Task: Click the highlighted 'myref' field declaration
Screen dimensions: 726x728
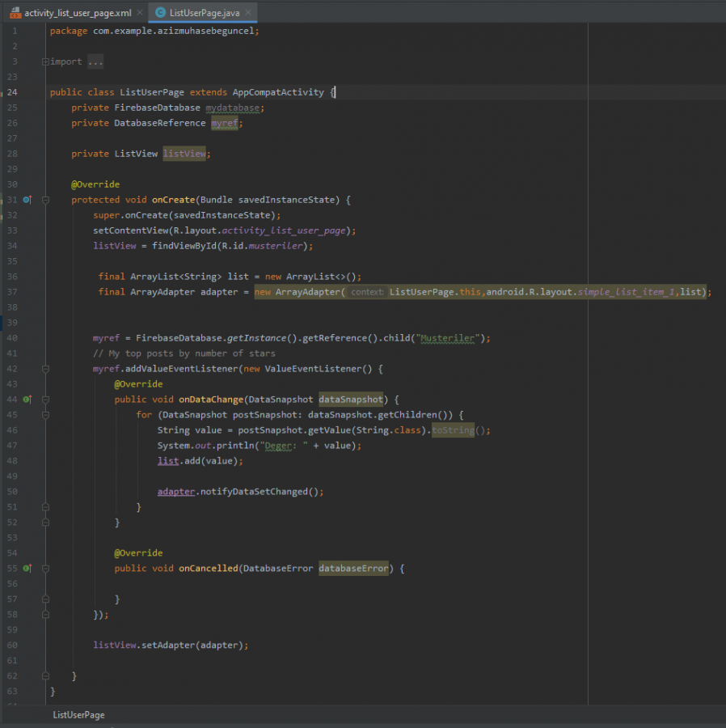Action: (225, 123)
